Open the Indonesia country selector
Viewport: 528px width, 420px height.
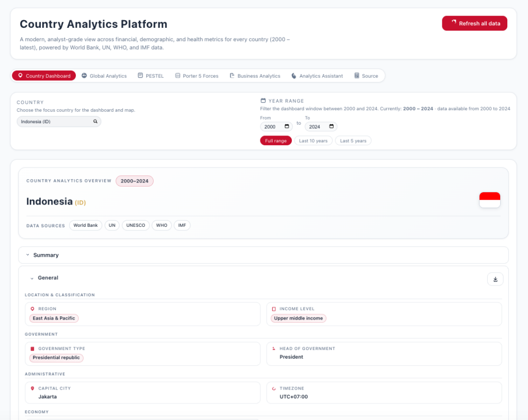tap(58, 122)
